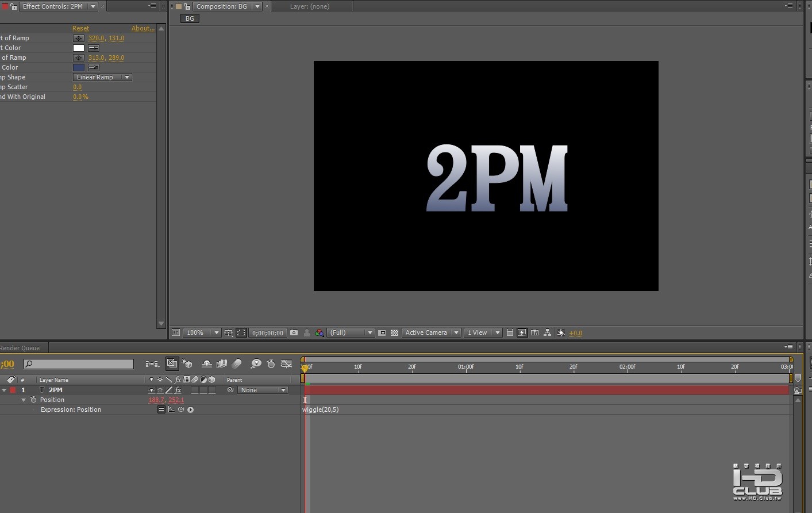
Task: Click the parent pick whip for the 2PM layer
Action: (x=230, y=391)
